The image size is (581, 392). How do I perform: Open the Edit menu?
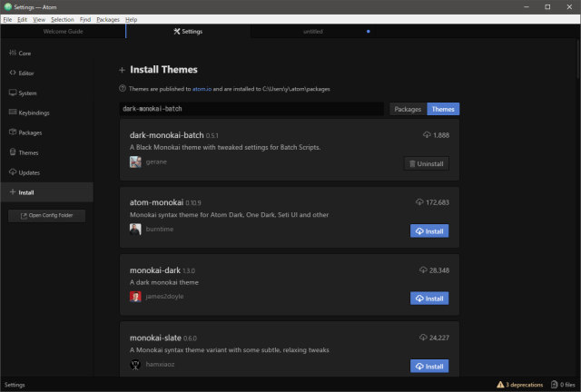pos(22,20)
